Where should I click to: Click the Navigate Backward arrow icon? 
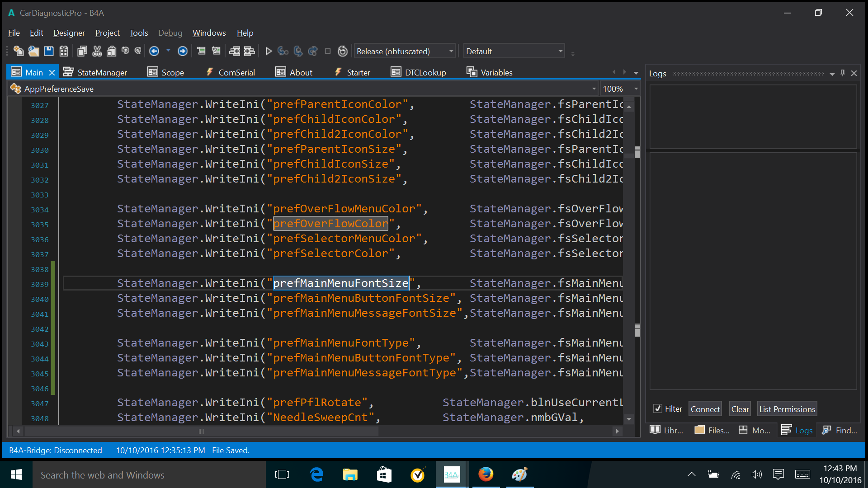[x=154, y=51]
